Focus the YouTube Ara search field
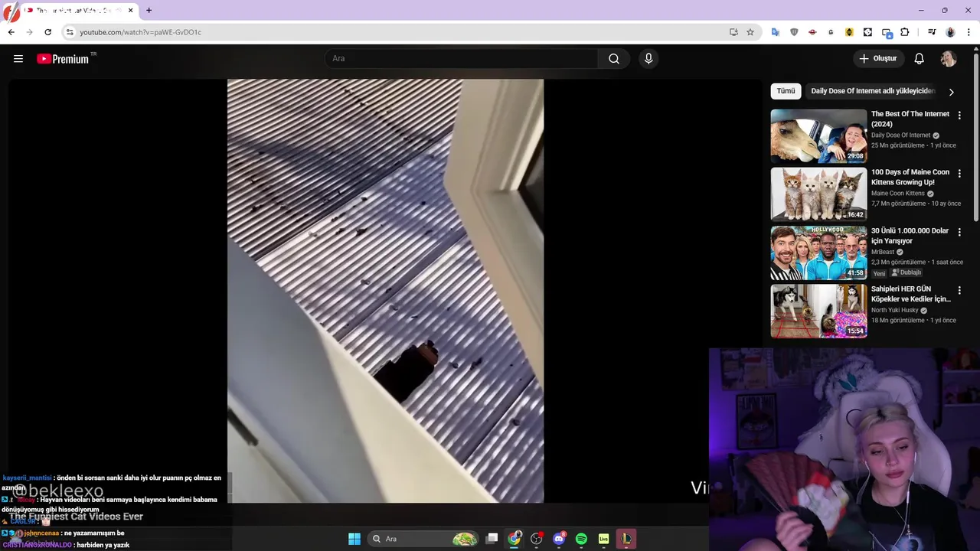 (462, 59)
